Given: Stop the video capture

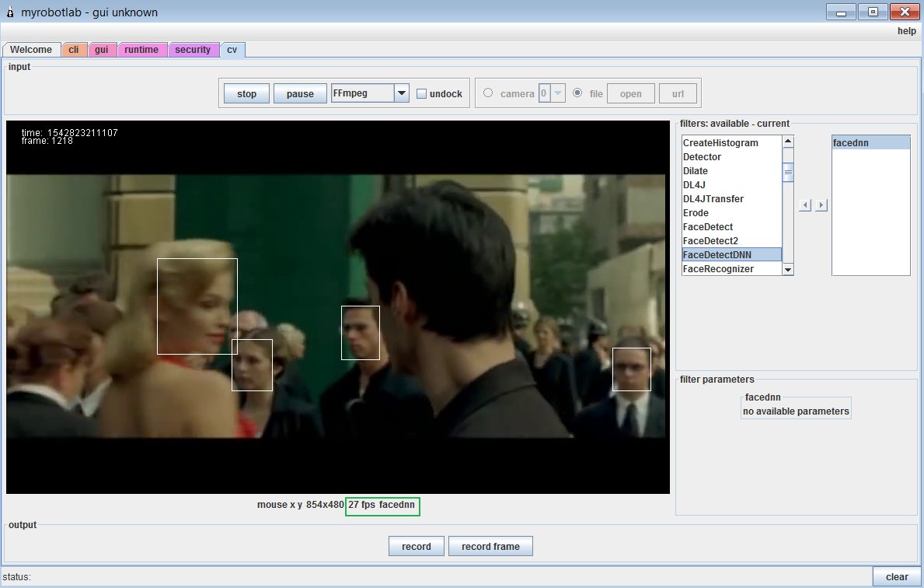Looking at the screenshot, I should pyautogui.click(x=246, y=94).
